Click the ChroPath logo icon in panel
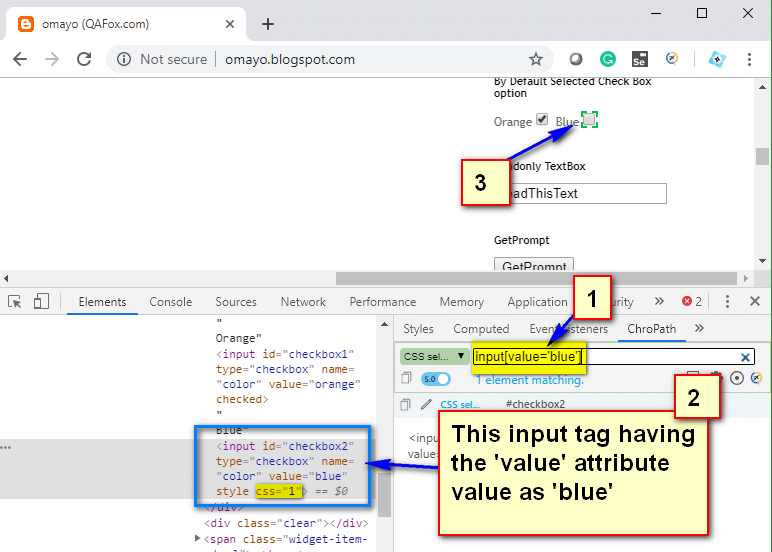The image size is (772, 552). 756,378
